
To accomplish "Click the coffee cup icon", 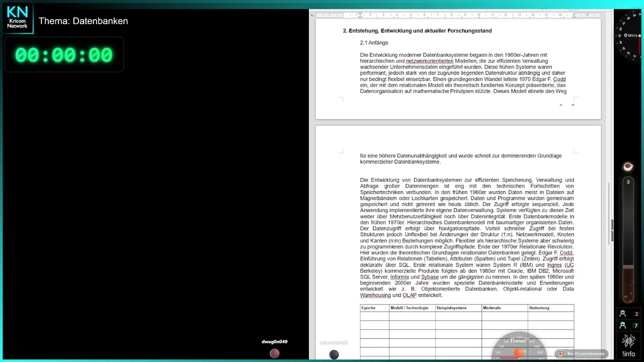I will tap(628, 166).
